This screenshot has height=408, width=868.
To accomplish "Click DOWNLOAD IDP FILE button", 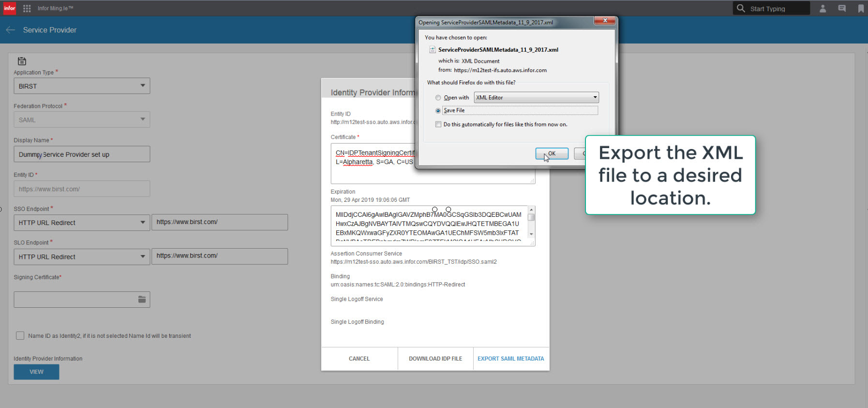I will pyautogui.click(x=435, y=359).
